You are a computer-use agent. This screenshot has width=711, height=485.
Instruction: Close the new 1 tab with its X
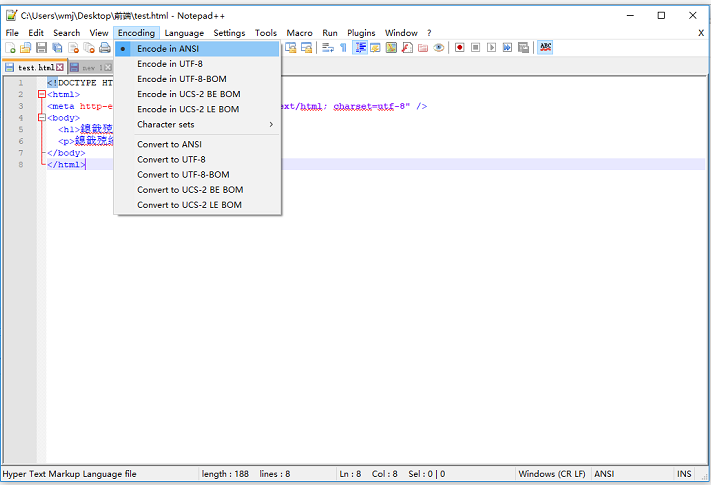107,68
